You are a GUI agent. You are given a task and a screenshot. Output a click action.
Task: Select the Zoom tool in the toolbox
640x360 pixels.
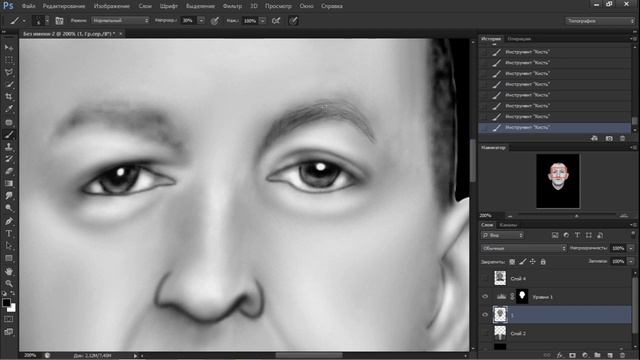click(9, 283)
